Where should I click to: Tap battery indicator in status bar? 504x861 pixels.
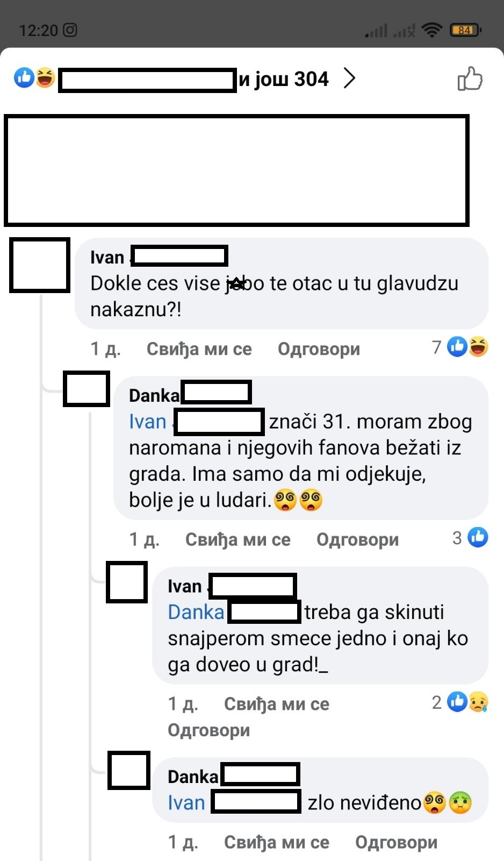pos(465,30)
